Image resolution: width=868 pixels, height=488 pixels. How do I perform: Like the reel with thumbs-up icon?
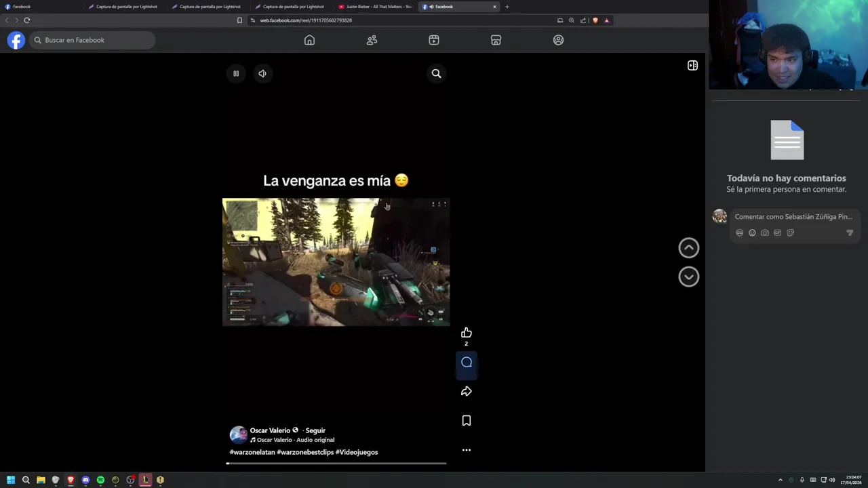click(467, 333)
